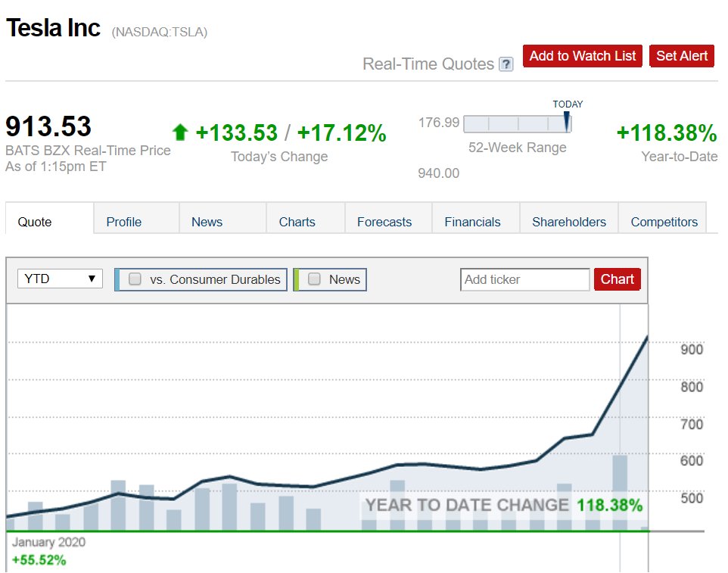The image size is (728, 573).
Task: Click the TODAY marker on 52-week range
Action: pyautogui.click(x=567, y=120)
